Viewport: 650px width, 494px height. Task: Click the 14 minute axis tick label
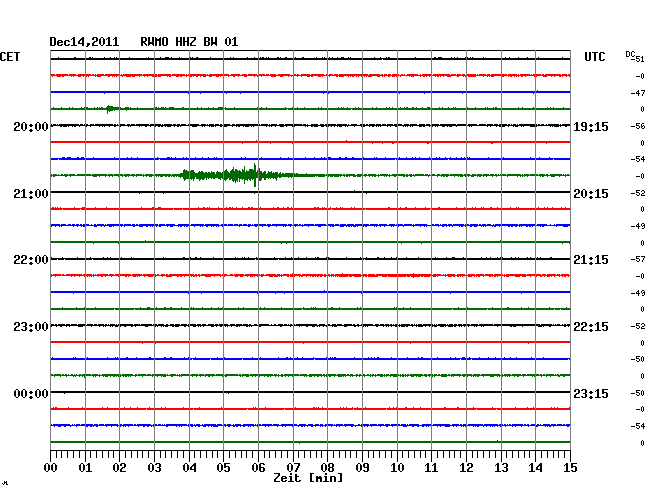coord(535,468)
